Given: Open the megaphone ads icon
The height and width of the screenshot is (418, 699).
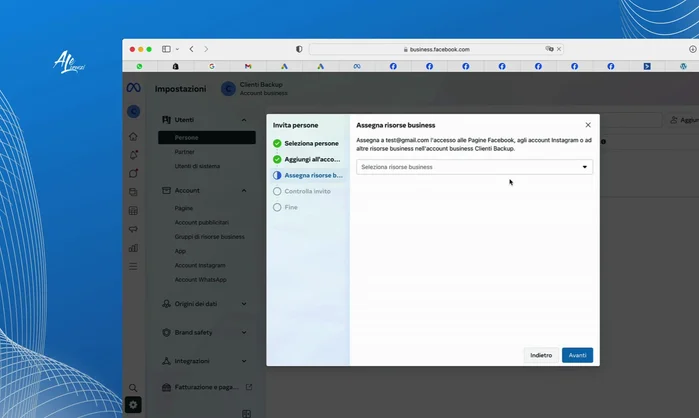Looking at the screenshot, I should (x=133, y=229).
